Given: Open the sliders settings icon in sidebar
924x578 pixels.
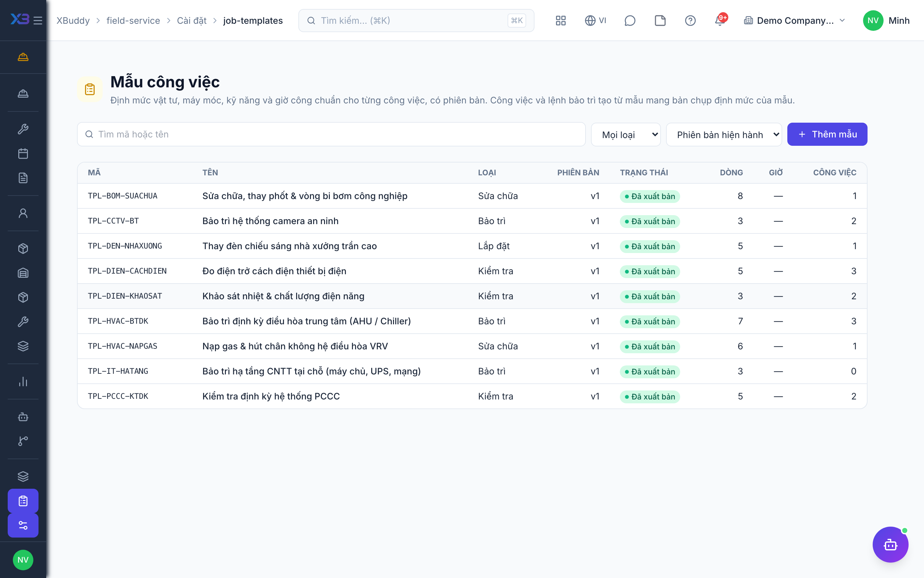Looking at the screenshot, I should point(23,525).
